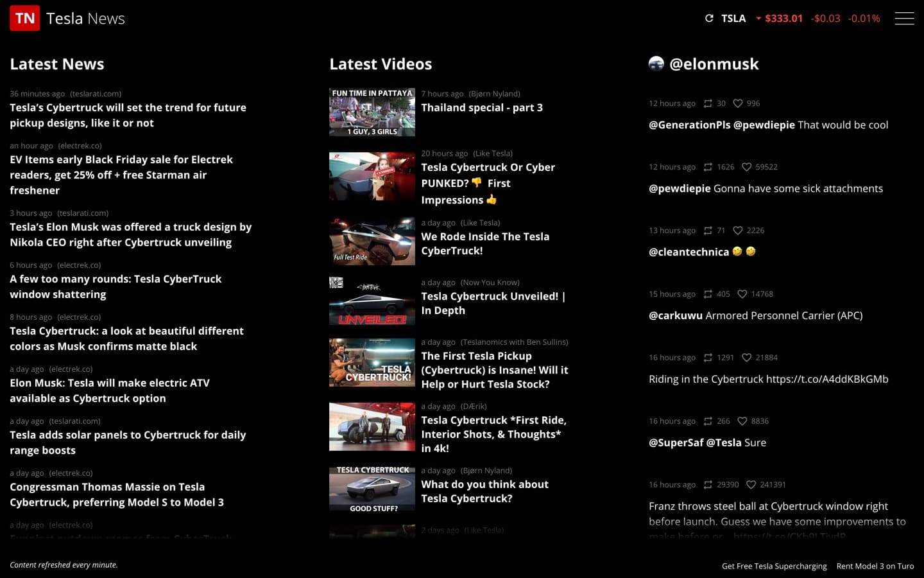Click retweet icon on GenerationPls tweet

point(708,103)
